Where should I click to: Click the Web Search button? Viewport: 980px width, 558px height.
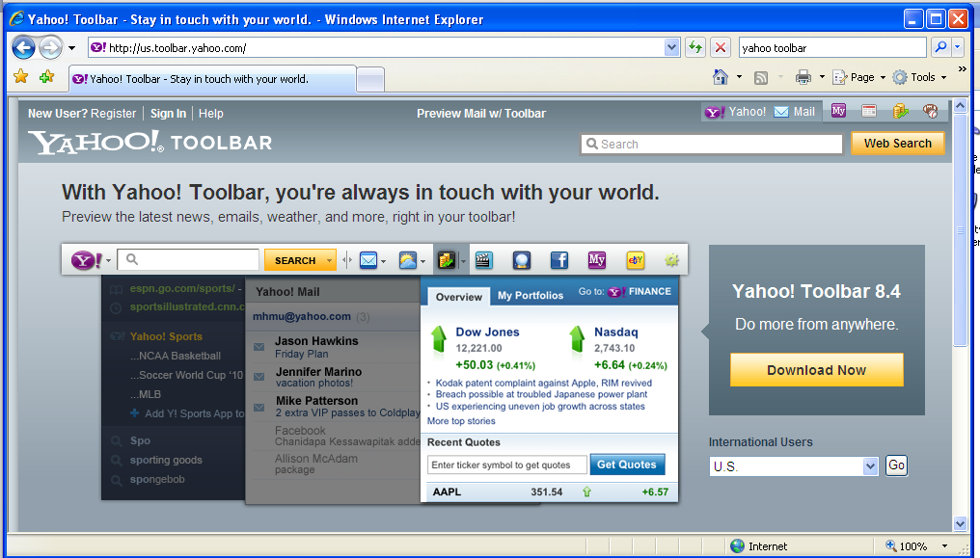897,144
